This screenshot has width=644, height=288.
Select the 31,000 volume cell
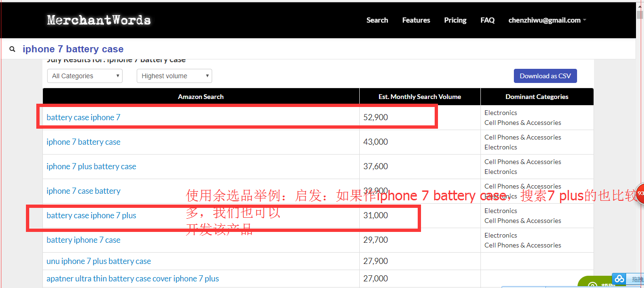[x=420, y=215]
